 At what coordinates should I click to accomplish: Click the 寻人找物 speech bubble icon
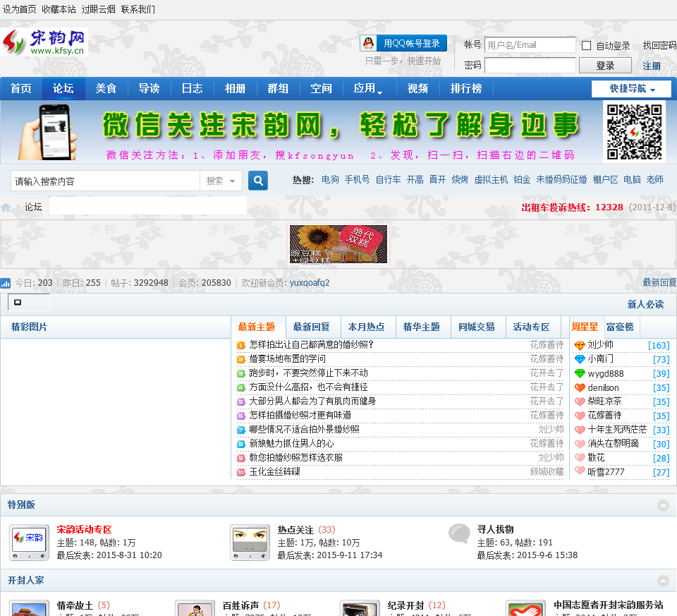tap(459, 533)
